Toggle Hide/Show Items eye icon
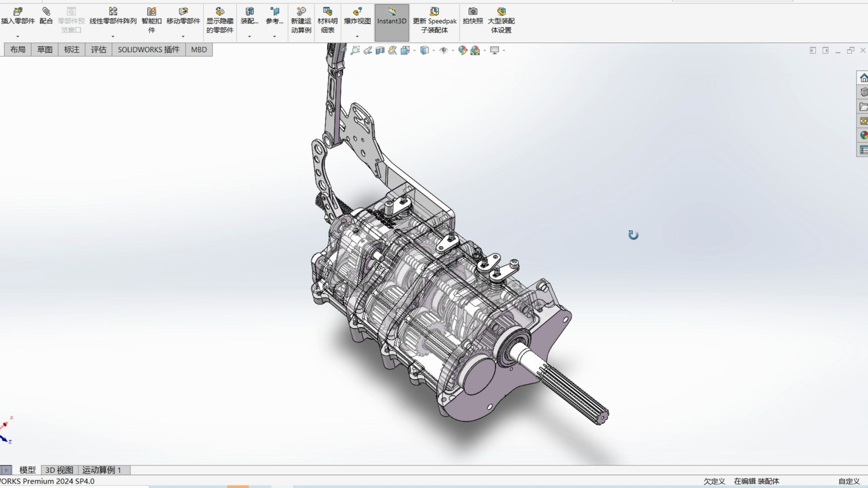This screenshot has height=488, width=868. tap(443, 50)
